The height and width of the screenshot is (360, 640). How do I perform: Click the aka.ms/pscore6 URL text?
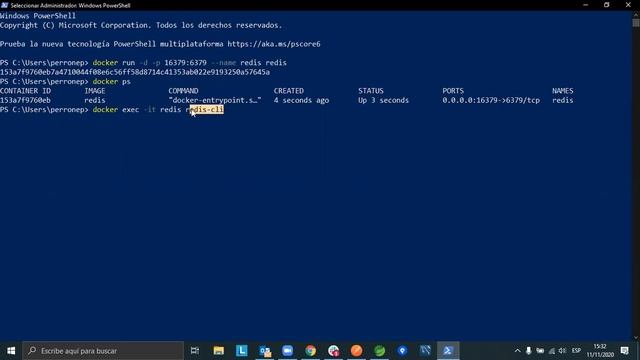(274, 44)
